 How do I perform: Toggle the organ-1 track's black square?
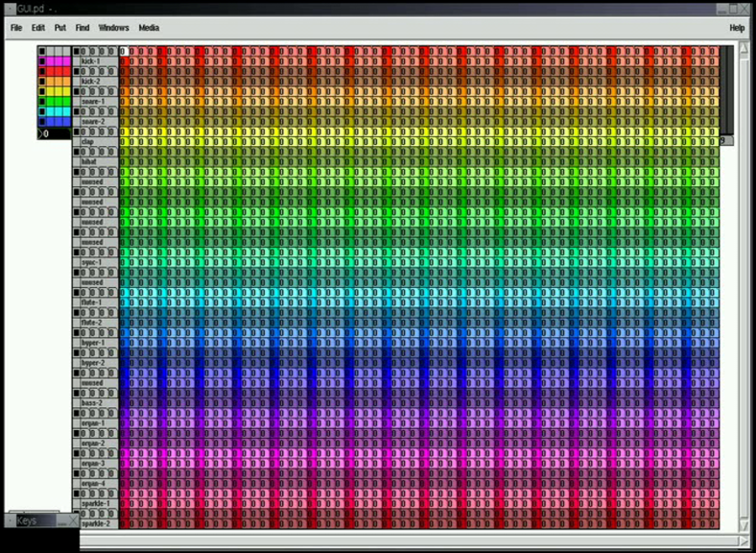pyautogui.click(x=76, y=413)
